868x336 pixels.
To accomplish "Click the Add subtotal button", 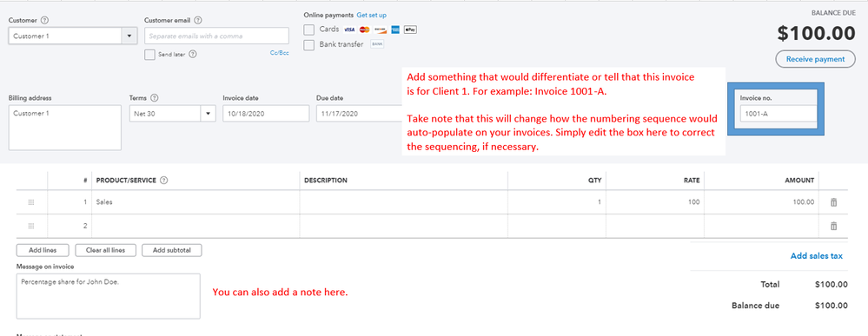I will coord(172,250).
